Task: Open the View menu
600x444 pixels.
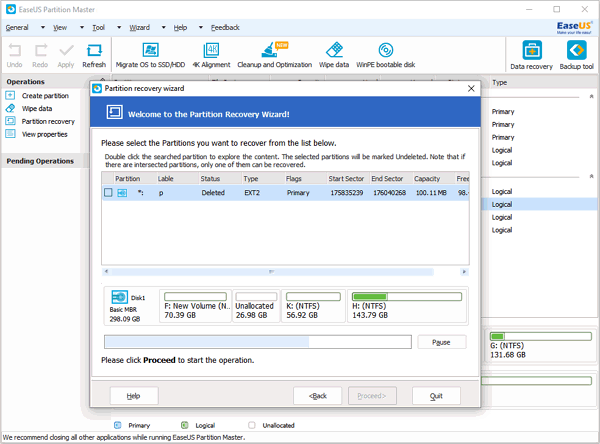Action: 60,28
